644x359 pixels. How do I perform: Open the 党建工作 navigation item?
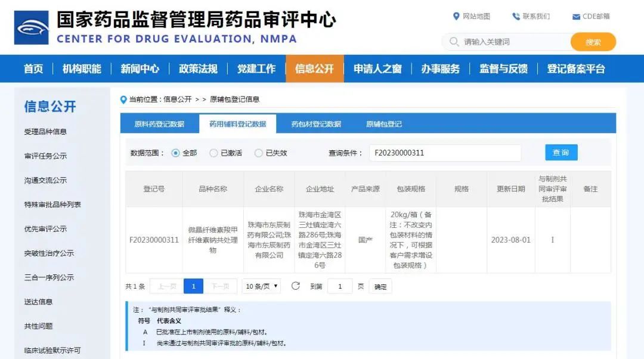[256, 69]
